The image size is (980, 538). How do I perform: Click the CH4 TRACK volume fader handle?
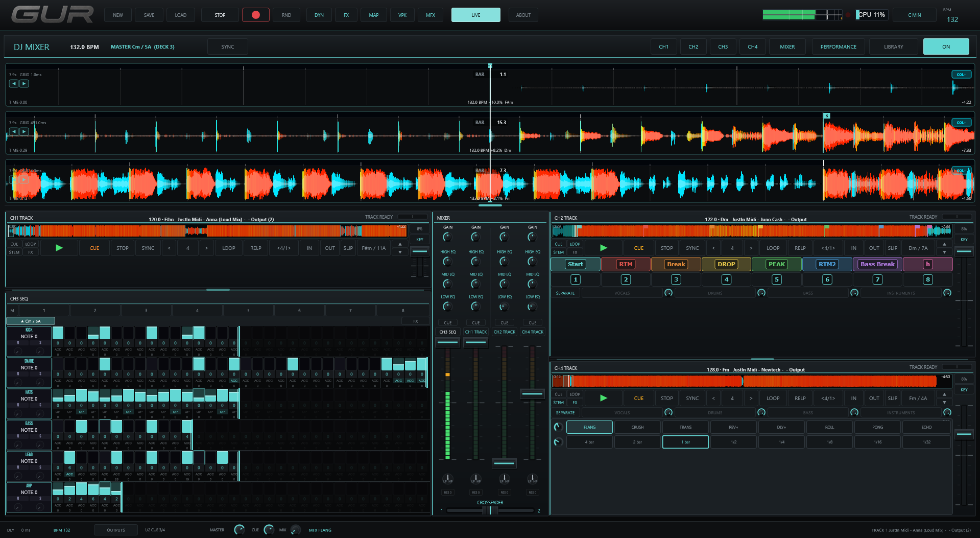[x=532, y=393]
